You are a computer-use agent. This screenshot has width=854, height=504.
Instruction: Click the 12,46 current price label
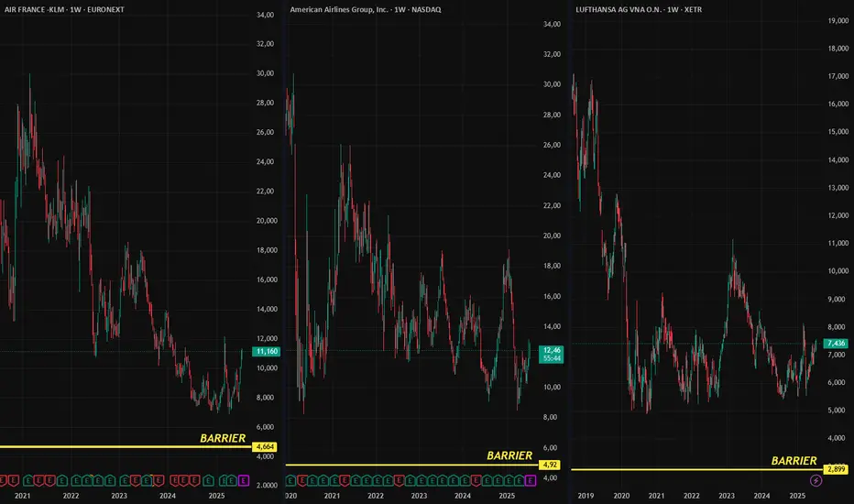click(553, 350)
